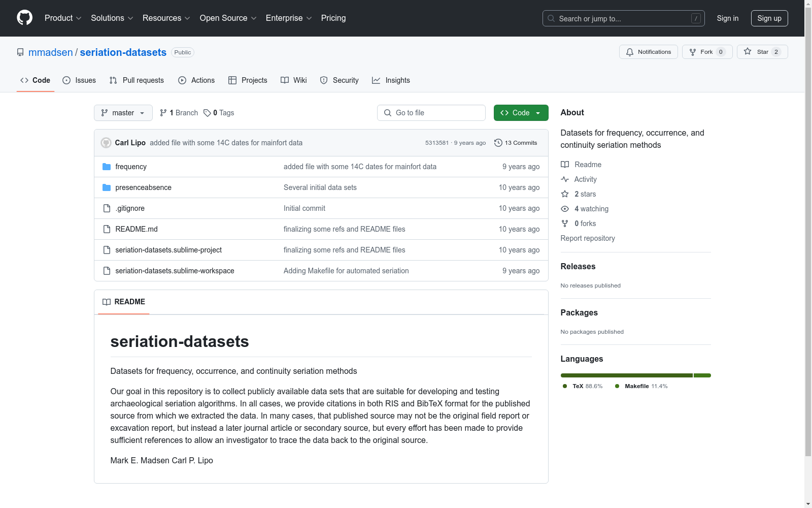
Task: Open the Releases heading link
Action: pos(578,266)
